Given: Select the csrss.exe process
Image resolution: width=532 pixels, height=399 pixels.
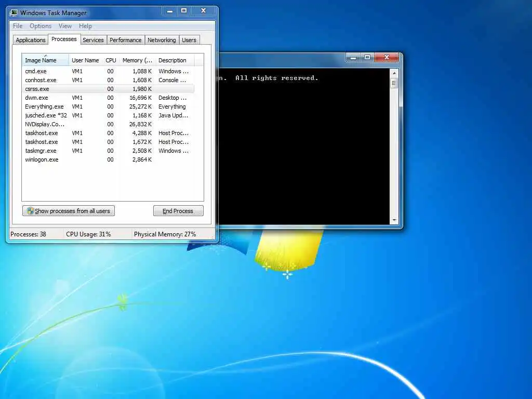Looking at the screenshot, I should point(108,89).
